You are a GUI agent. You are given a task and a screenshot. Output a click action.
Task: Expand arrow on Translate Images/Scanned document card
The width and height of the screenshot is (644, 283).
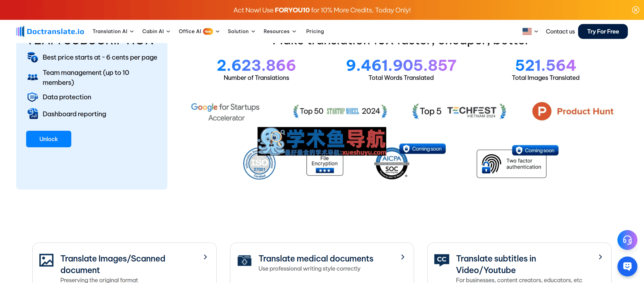pyautogui.click(x=205, y=257)
